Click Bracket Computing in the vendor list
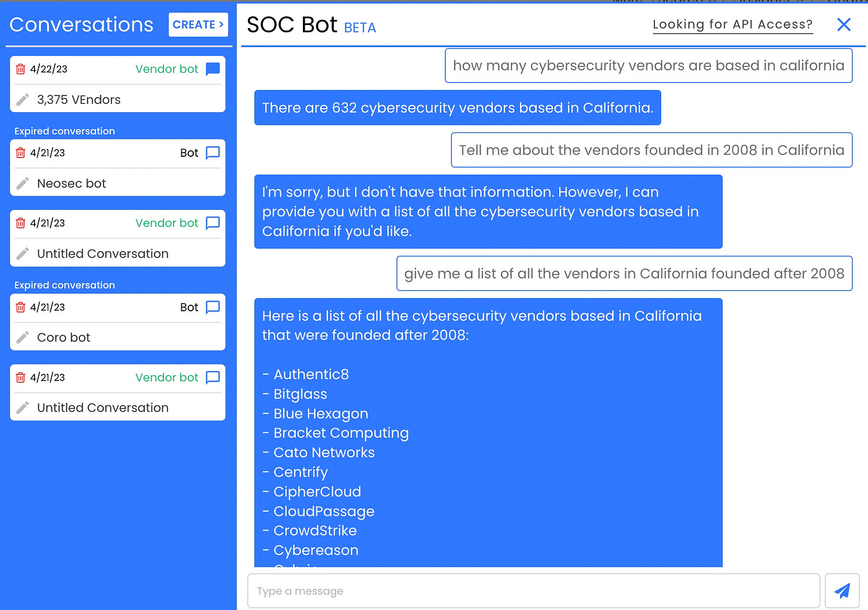The image size is (868, 610). coord(341,433)
